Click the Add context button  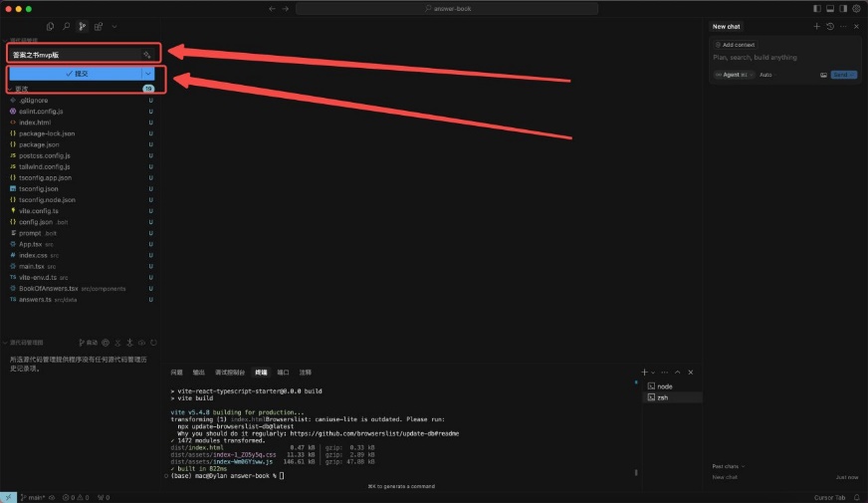[x=734, y=45]
